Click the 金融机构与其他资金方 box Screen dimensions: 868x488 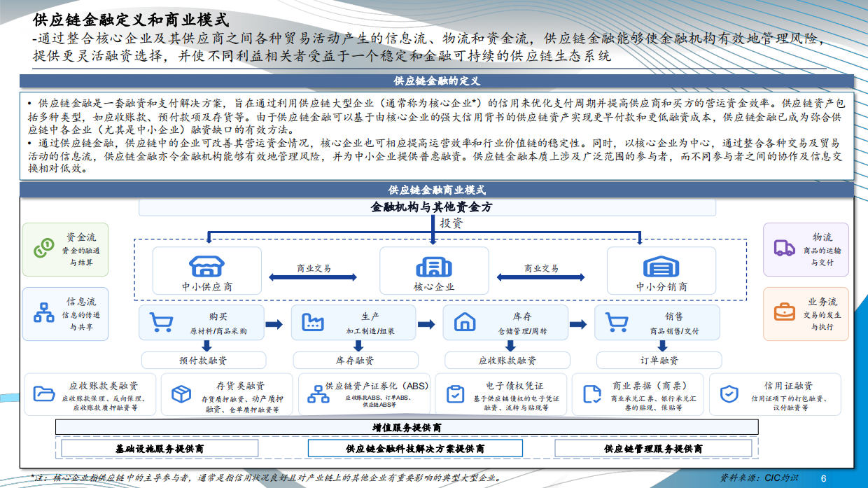pos(427,207)
